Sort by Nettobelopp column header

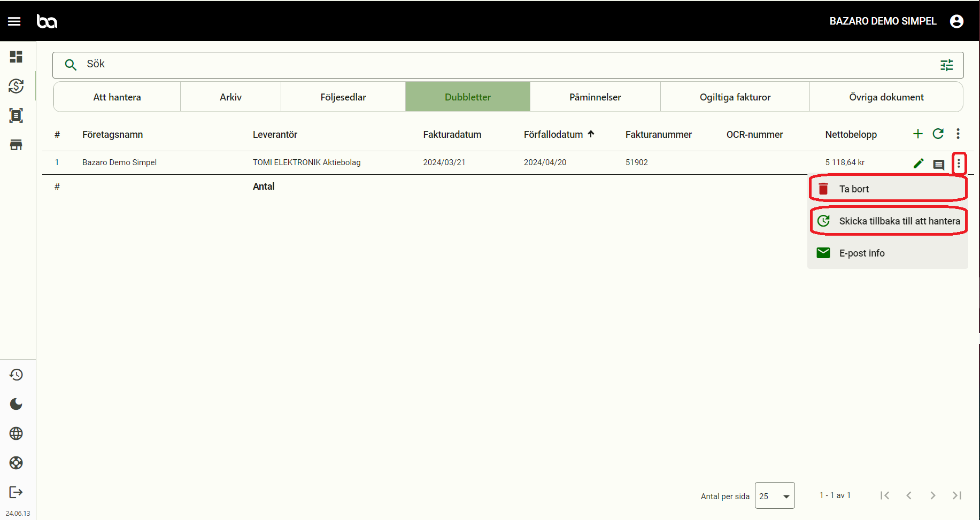[x=851, y=134]
